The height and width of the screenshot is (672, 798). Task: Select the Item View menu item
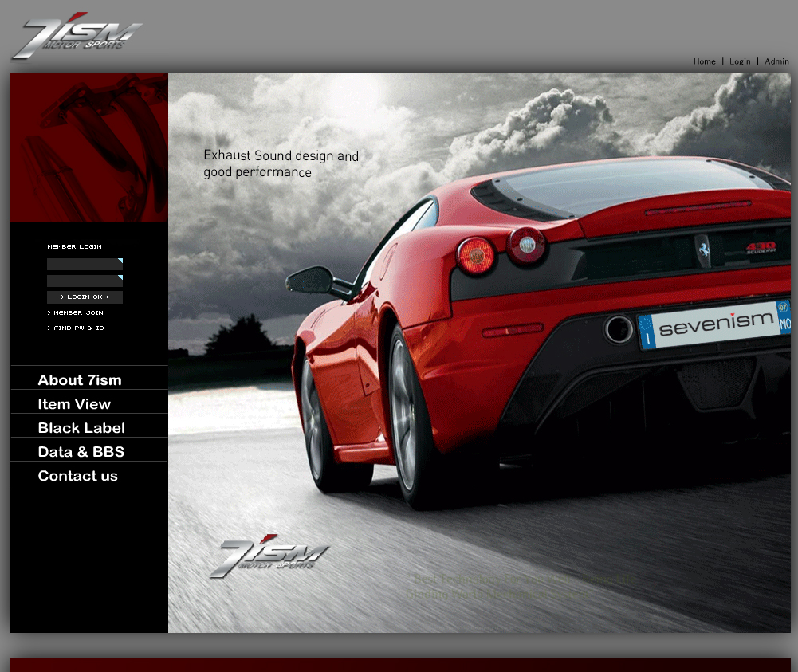pyautogui.click(x=74, y=404)
